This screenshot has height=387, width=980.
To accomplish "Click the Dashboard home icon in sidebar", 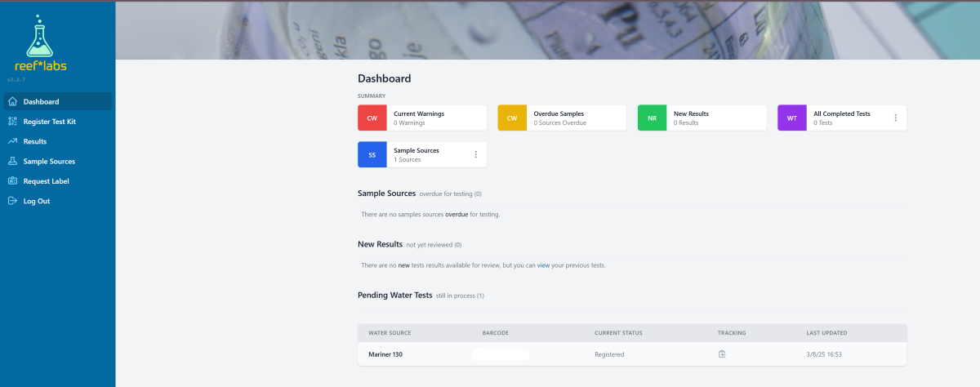I will pos(11,102).
